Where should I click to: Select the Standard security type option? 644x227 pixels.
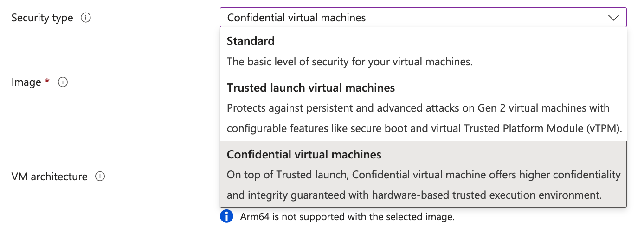423,51
